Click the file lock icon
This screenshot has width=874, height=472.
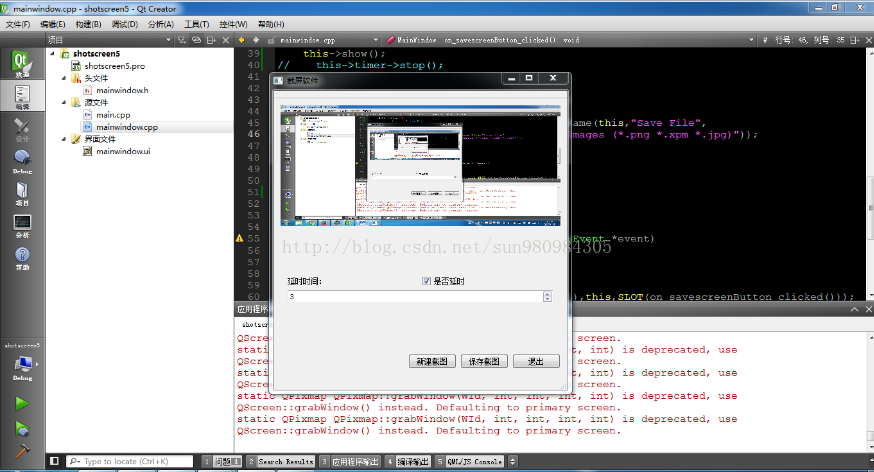(271, 40)
